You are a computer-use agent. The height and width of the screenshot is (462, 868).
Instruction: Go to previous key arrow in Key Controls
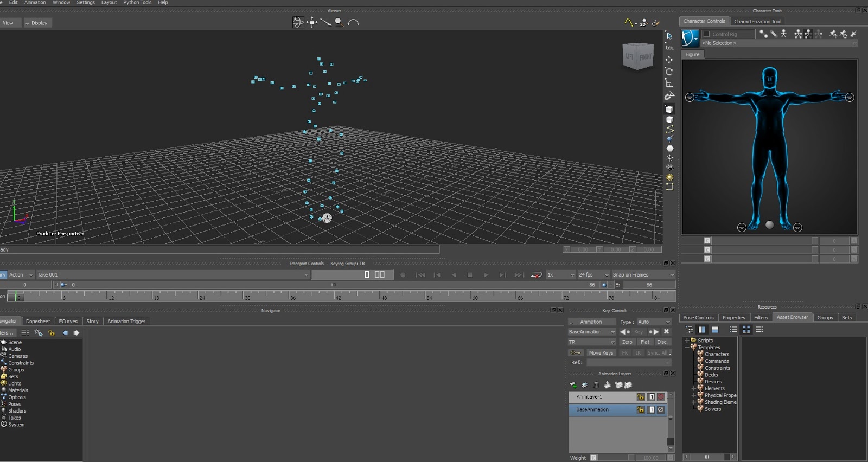point(625,332)
